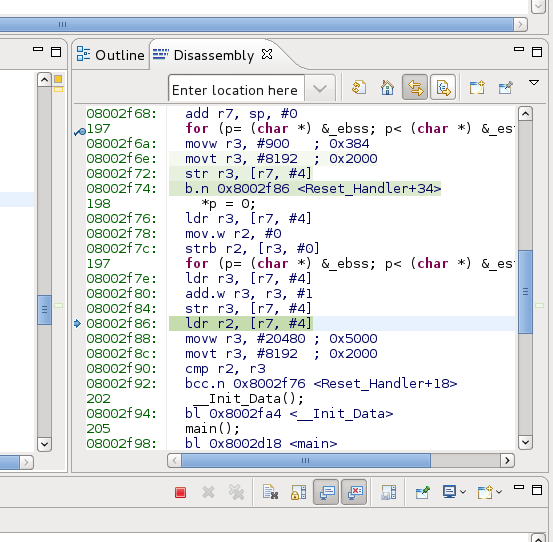
Task: Open the Disassembly view menu triangle
Action: pos(534,83)
